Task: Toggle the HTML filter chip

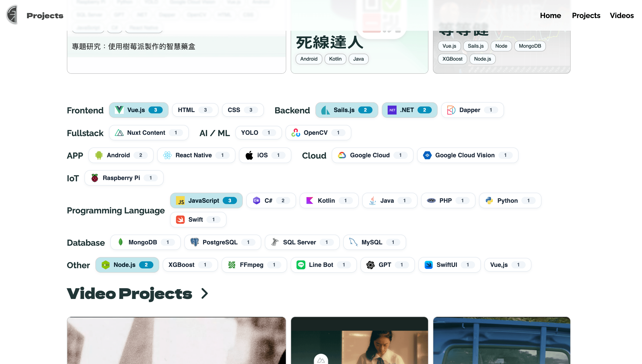Action: point(195,110)
